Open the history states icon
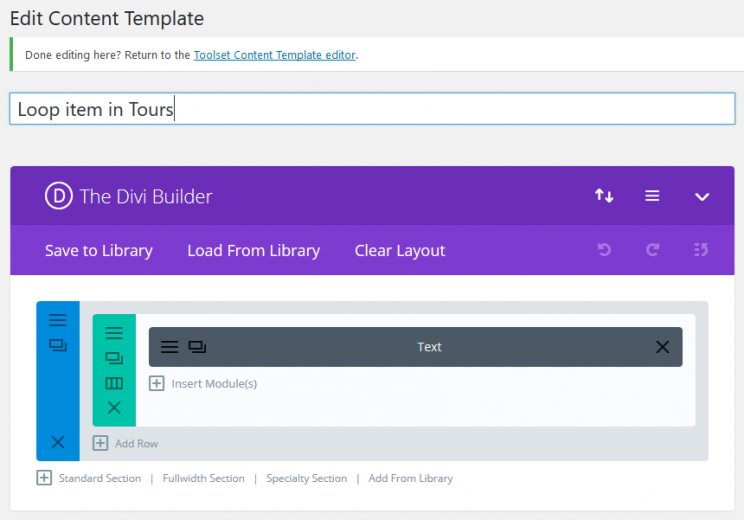Image resolution: width=744 pixels, height=520 pixels. pos(701,250)
